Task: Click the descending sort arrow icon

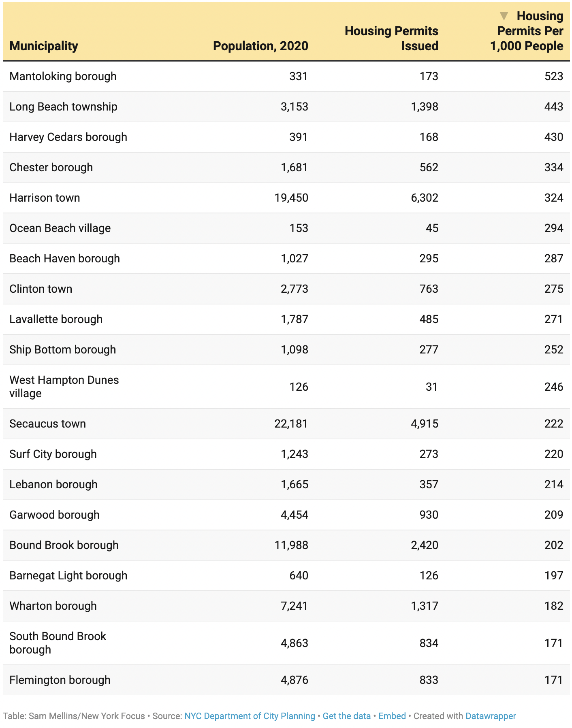Action: click(504, 16)
